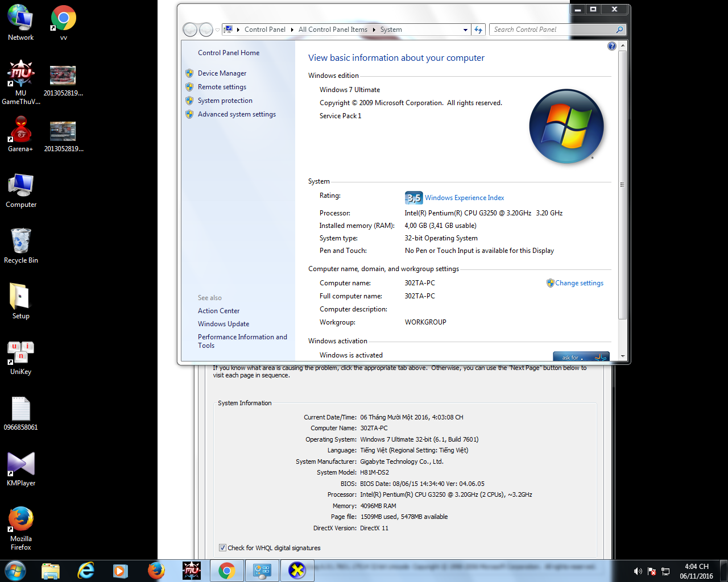
Task: Open the Chrome shortcut named vv
Action: pos(63,23)
